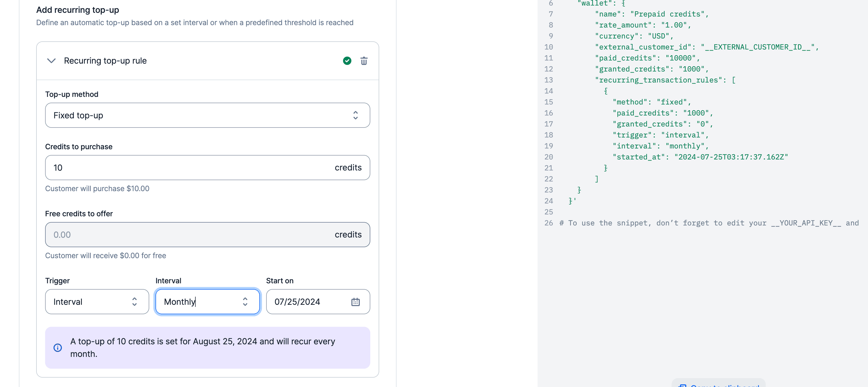The height and width of the screenshot is (387, 868).
Task: Click the Free credits to offer field
Action: 189,235
